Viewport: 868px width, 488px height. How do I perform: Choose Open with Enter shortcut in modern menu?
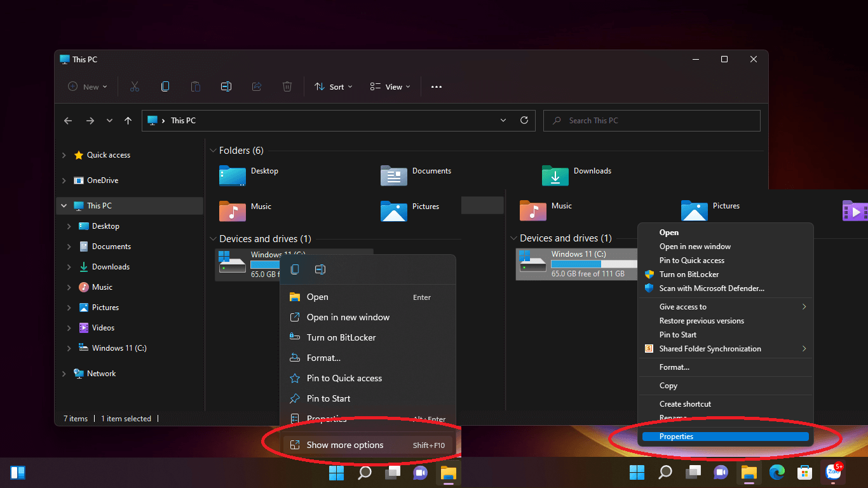coord(368,297)
